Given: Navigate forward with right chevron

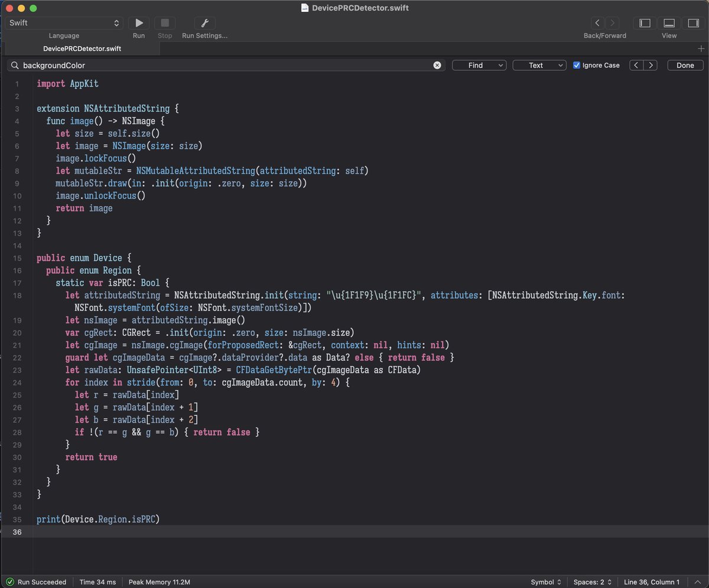Looking at the screenshot, I should [x=612, y=23].
